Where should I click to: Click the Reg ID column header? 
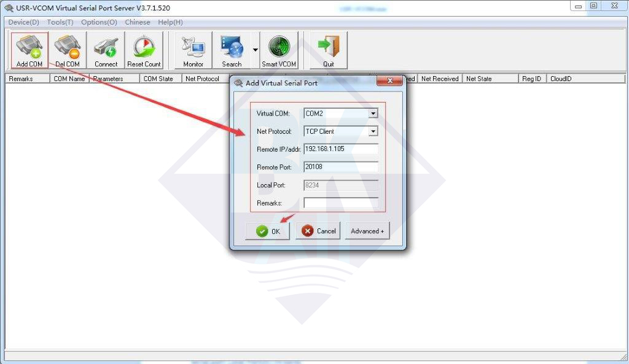point(532,79)
